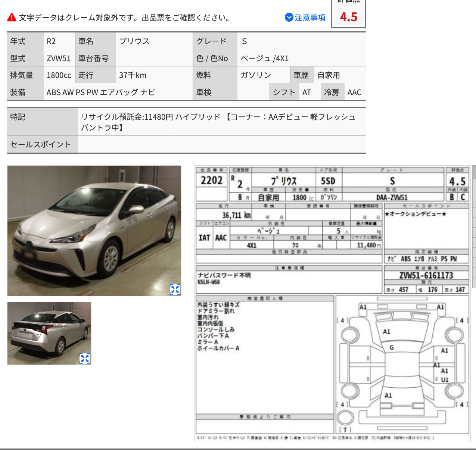Open the 注意事項 link

(310, 18)
